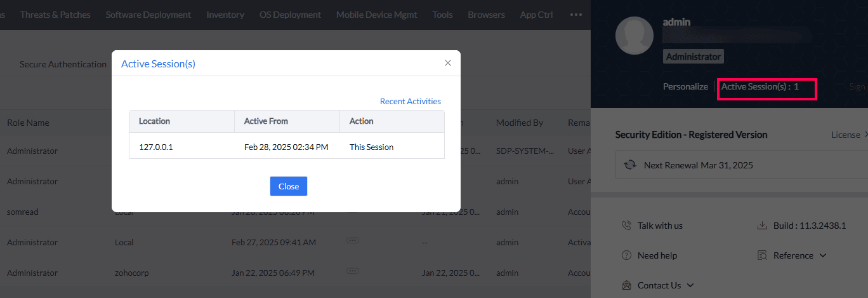Select Secure Authentication tab
This screenshot has height=298, width=868.
[x=63, y=64]
